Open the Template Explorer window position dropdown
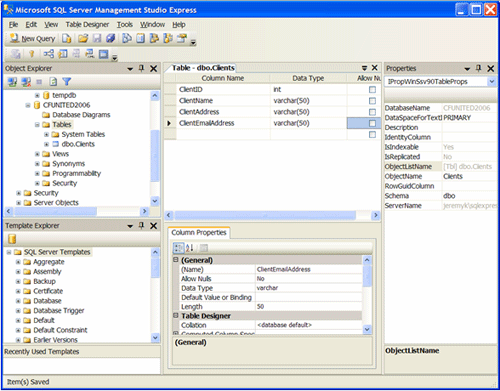This screenshot has width=500, height=391. click(130, 226)
